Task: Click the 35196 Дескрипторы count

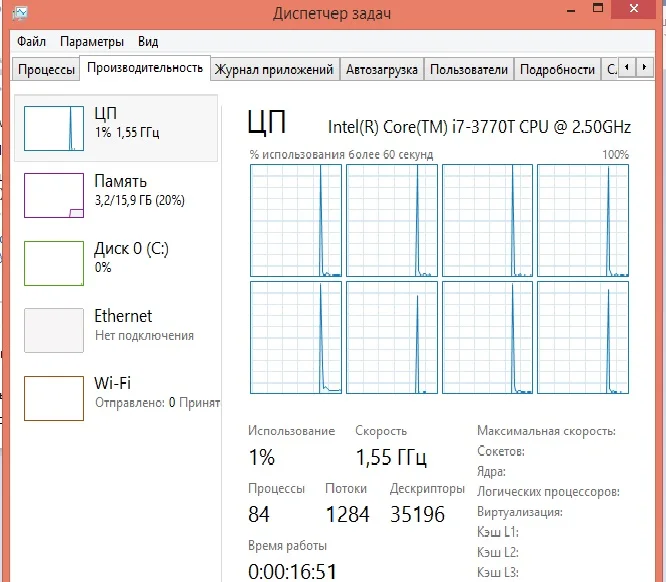Action: tap(417, 514)
